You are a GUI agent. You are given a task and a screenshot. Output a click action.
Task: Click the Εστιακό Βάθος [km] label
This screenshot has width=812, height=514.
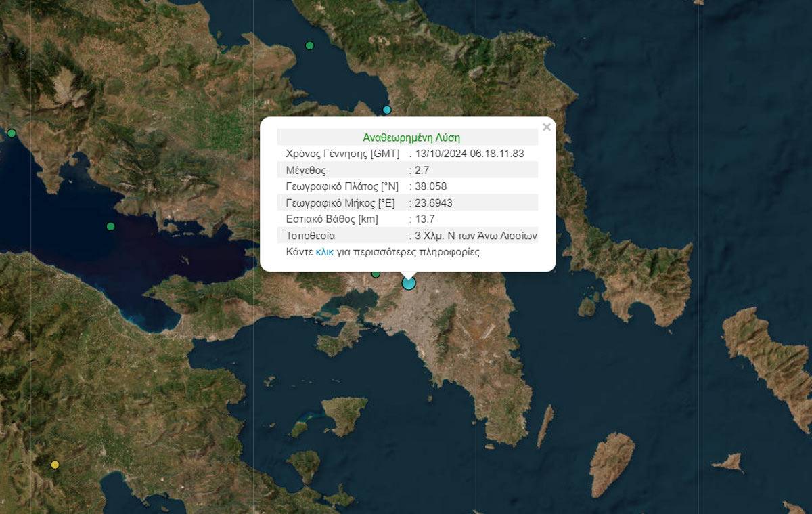point(332,219)
